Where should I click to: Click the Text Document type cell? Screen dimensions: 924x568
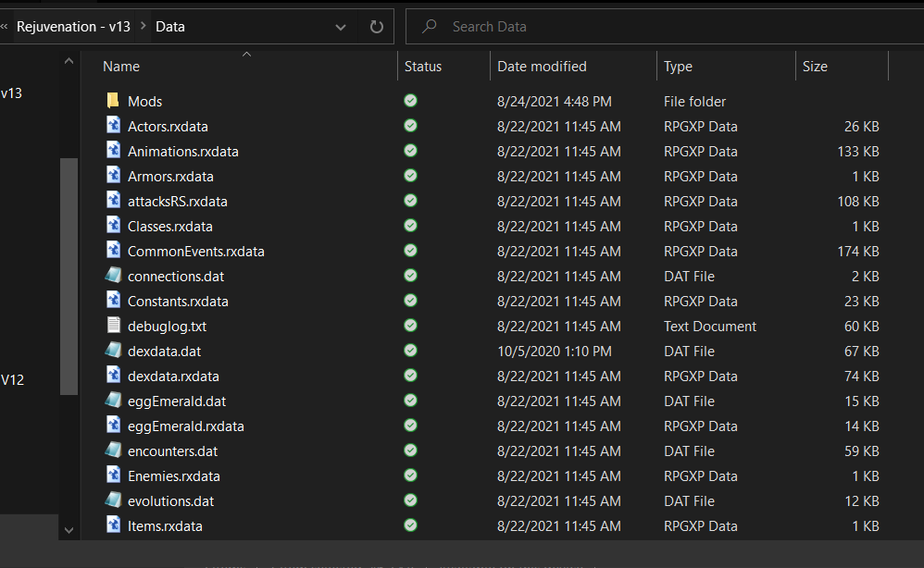[710, 326]
